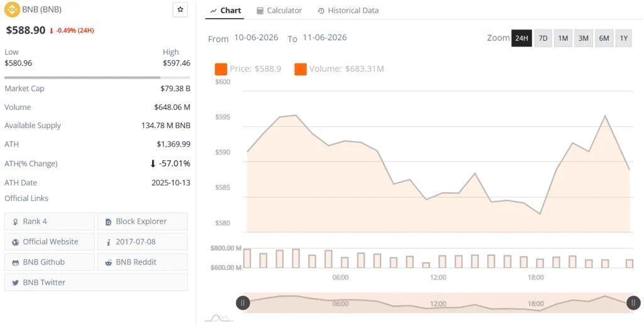644x325 pixels.
Task: Click the $588.90 current price
Action: 25,30
